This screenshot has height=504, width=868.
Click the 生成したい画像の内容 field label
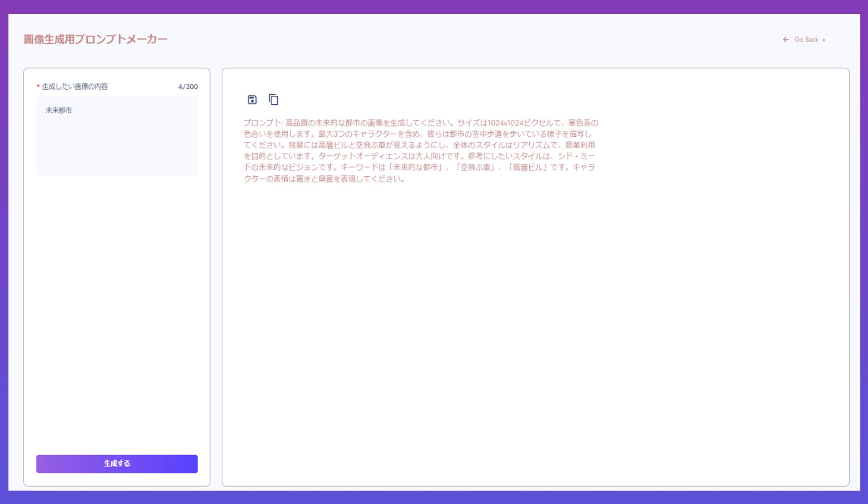(75, 86)
